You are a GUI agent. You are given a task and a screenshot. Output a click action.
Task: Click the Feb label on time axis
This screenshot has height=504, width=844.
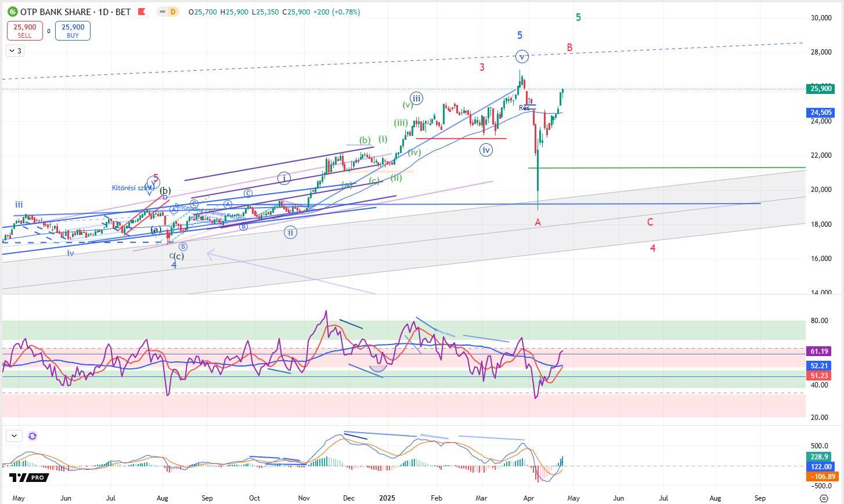point(437,498)
